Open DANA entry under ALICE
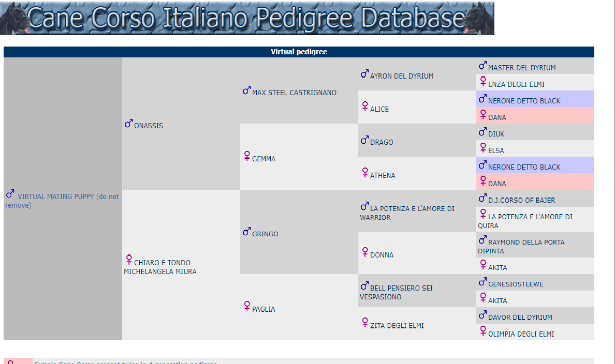Image resolution: width=615 pixels, height=364 pixels. click(497, 117)
